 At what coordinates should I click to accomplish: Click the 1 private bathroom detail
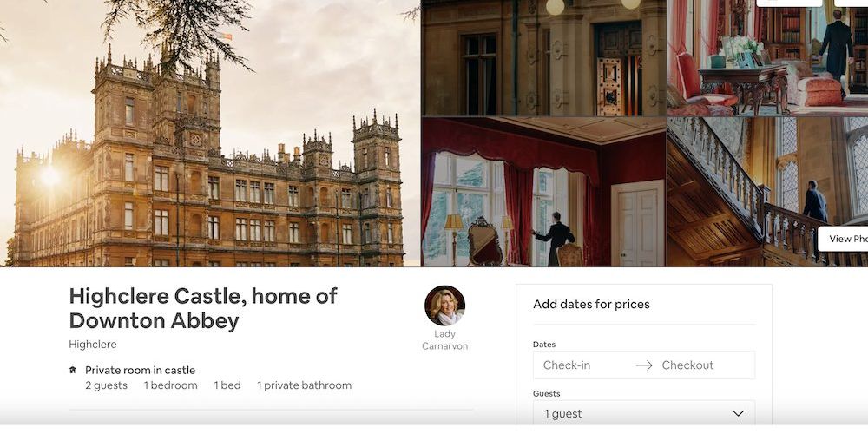[304, 385]
